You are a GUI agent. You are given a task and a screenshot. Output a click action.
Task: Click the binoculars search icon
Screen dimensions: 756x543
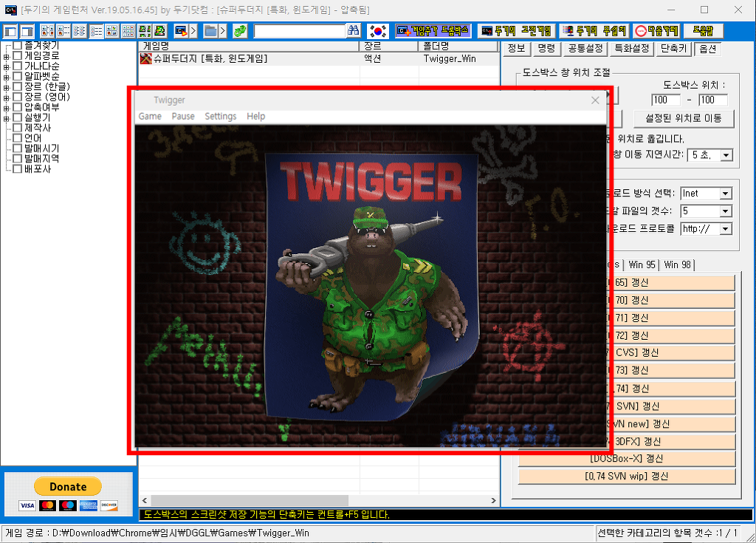click(354, 31)
